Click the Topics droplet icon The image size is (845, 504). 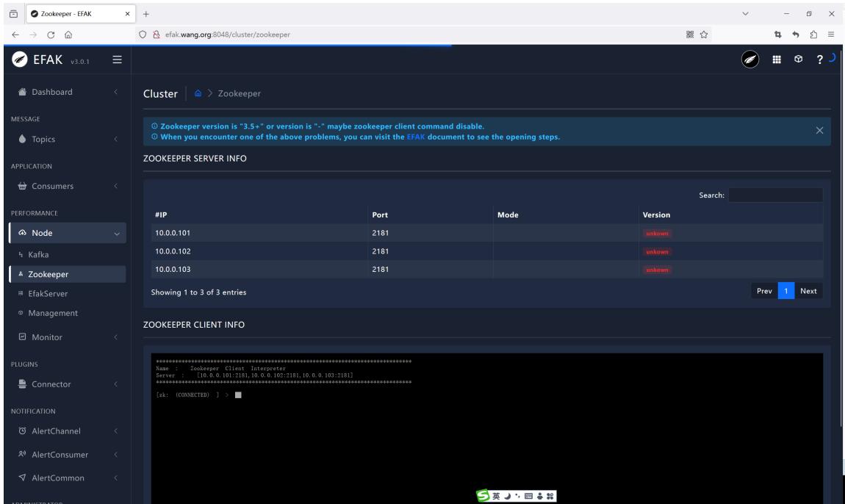point(22,139)
